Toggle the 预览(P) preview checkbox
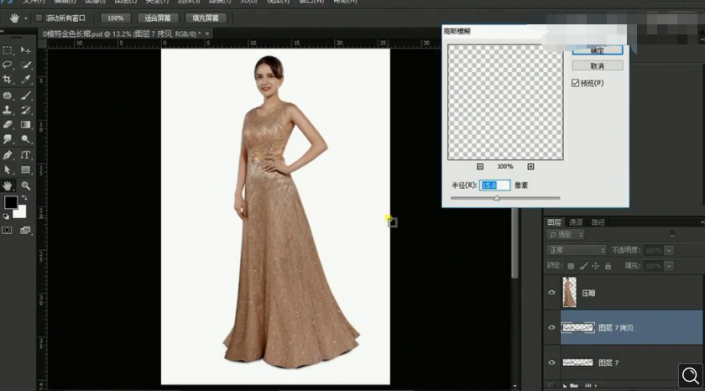This screenshot has height=391, width=705. [x=575, y=83]
